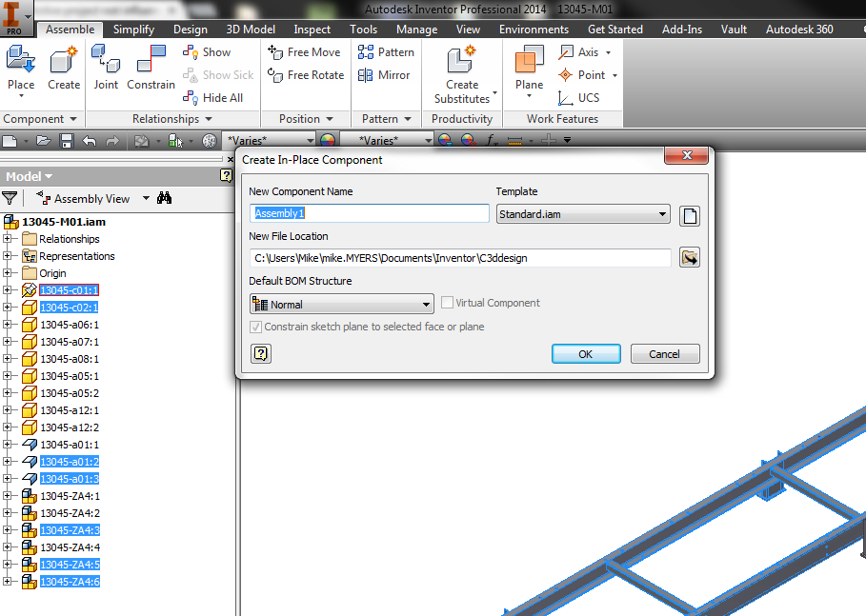
Task: Click the UCS tool
Action: [x=579, y=98]
